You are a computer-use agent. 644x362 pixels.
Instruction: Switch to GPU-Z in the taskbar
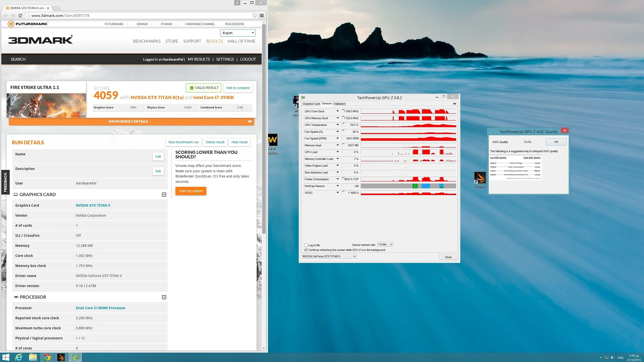pyautogui.click(x=75, y=357)
